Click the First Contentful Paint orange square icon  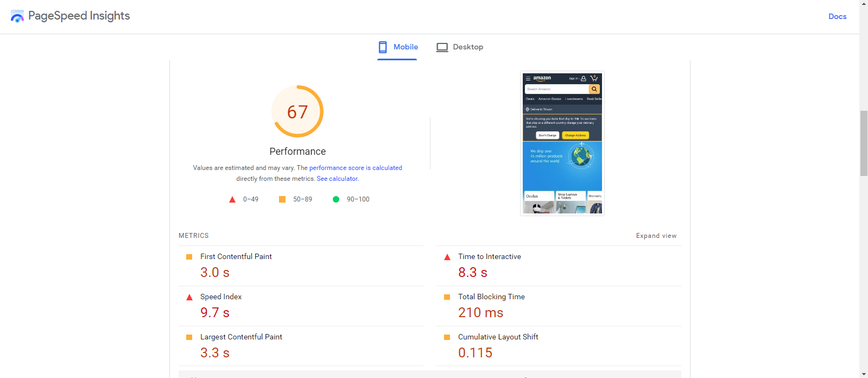click(189, 257)
